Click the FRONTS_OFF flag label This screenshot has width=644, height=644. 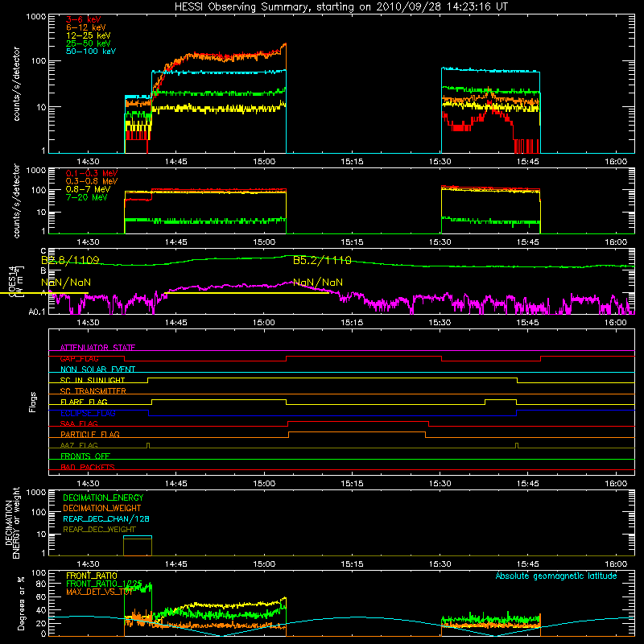pos(85,456)
